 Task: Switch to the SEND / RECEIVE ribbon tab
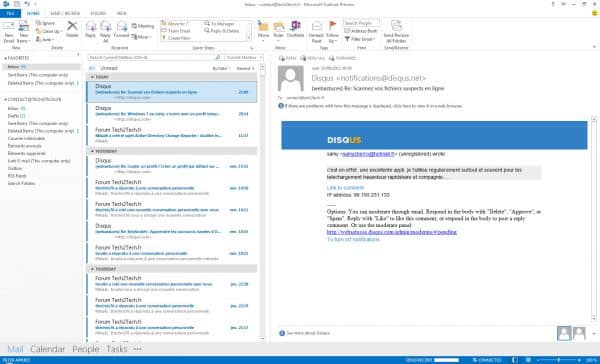tap(65, 13)
